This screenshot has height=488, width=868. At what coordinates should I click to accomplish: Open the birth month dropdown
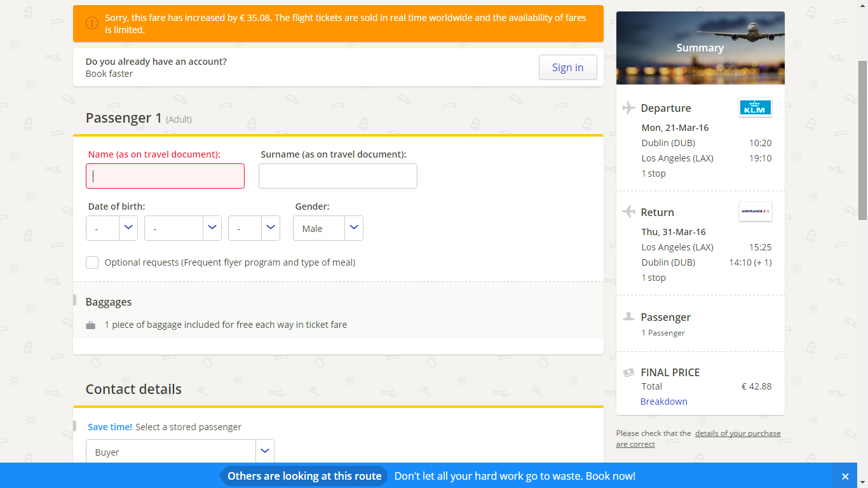click(183, 228)
